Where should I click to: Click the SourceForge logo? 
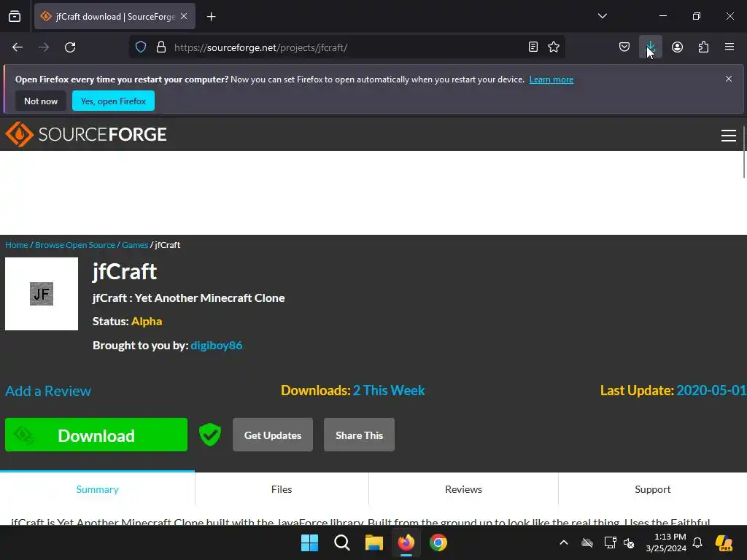pos(86,134)
